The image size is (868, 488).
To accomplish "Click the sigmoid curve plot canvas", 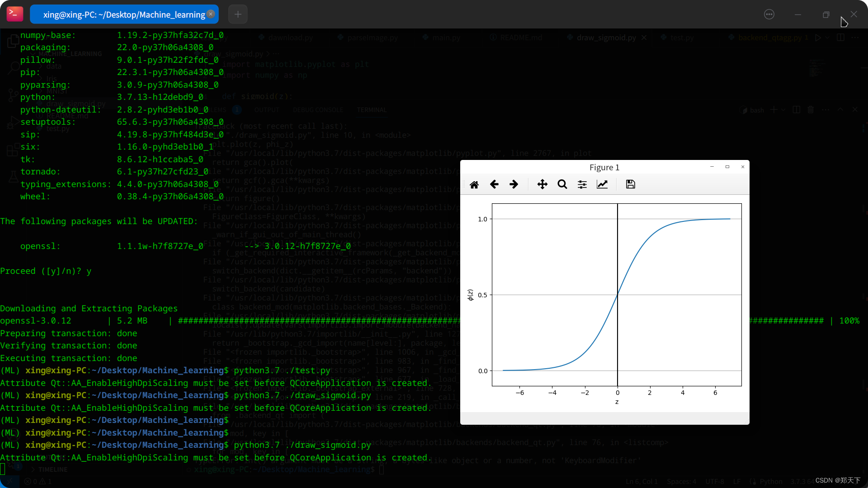I will pyautogui.click(x=617, y=295).
